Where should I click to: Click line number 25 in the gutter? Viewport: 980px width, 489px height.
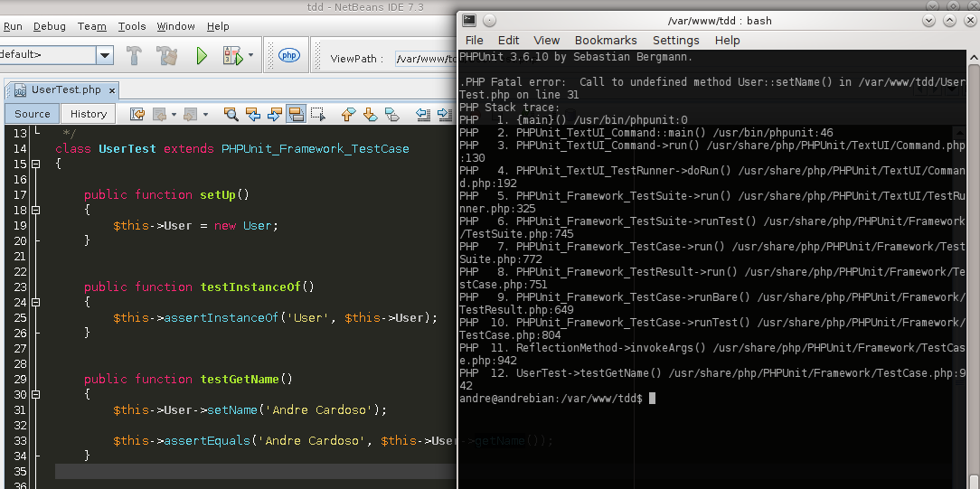(20, 318)
